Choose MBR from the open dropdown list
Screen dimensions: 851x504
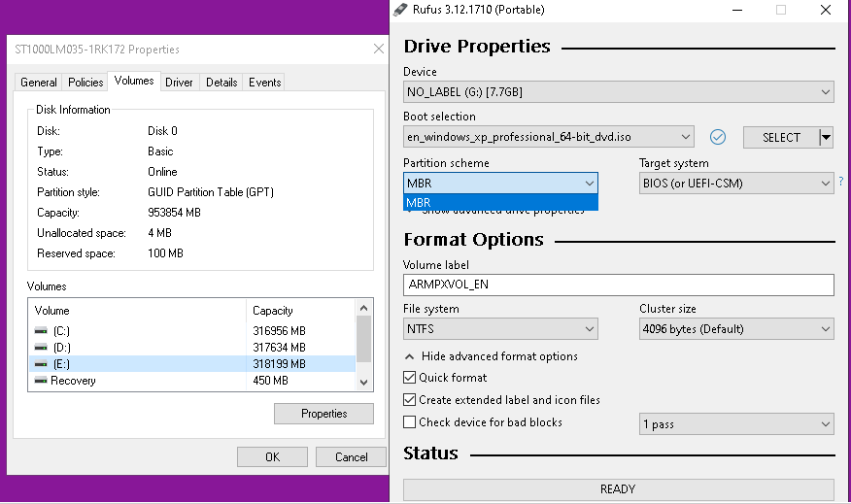pos(500,202)
